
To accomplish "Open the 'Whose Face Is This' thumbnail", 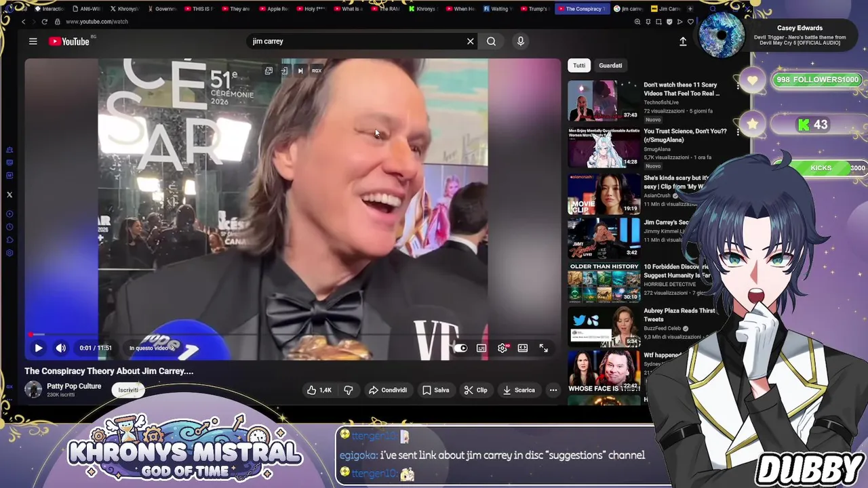I will [604, 372].
